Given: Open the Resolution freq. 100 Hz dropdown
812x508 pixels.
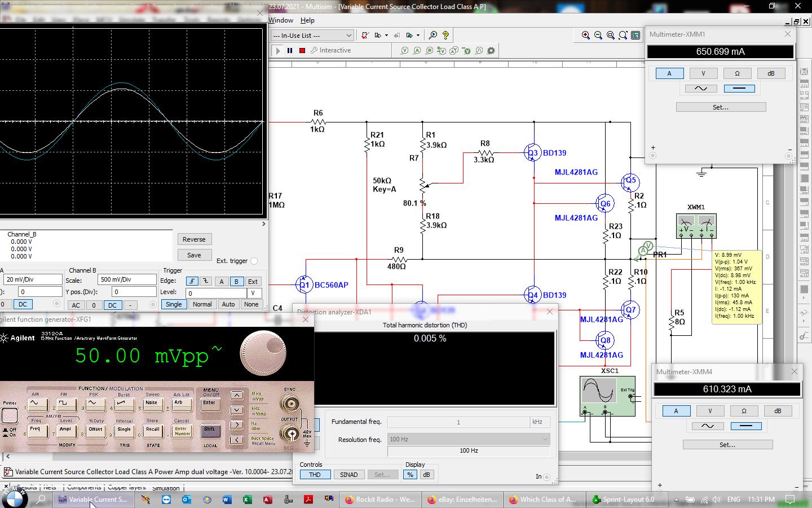Looking at the screenshot, I should [x=469, y=439].
